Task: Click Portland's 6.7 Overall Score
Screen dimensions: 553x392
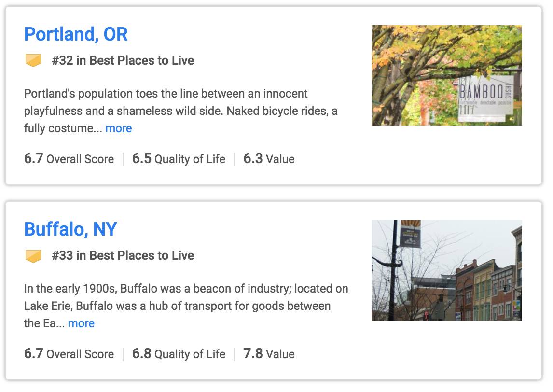Action: pyautogui.click(x=69, y=159)
